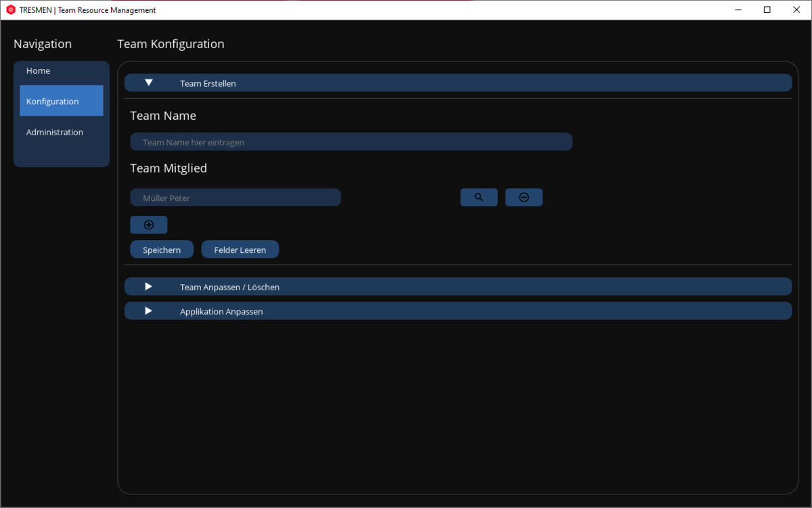The height and width of the screenshot is (508, 812).
Task: Click the Team Mitglied label
Action: (168, 168)
